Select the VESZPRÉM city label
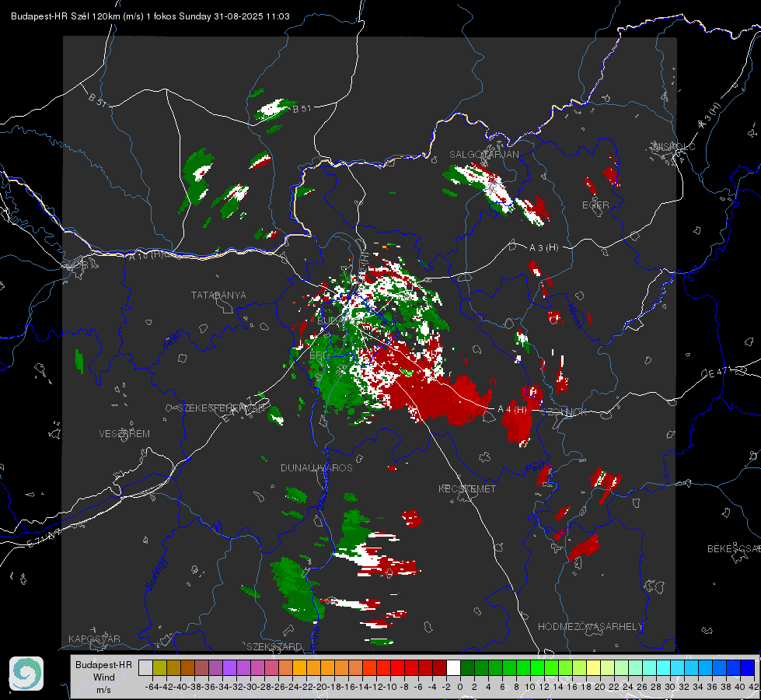The width and height of the screenshot is (761, 700). pos(124,434)
